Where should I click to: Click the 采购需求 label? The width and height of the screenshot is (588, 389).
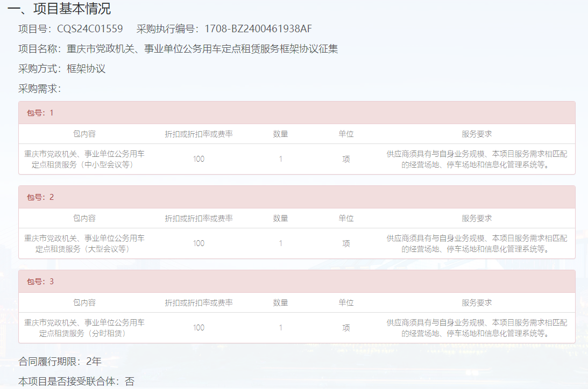click(x=40, y=89)
